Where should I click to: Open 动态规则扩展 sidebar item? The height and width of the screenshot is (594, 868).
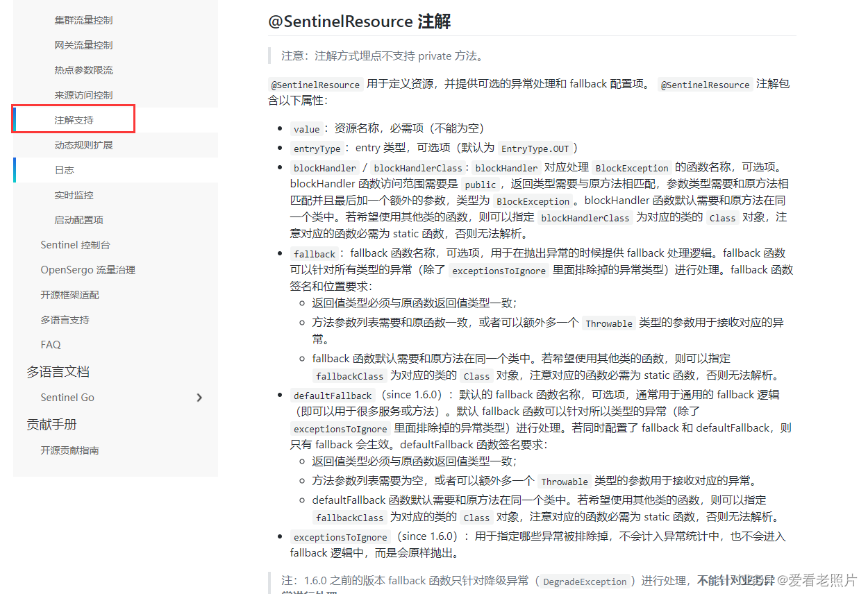pos(83,145)
